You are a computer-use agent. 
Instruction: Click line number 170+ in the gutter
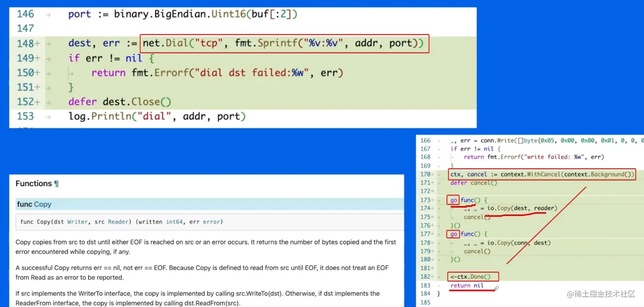click(x=426, y=174)
